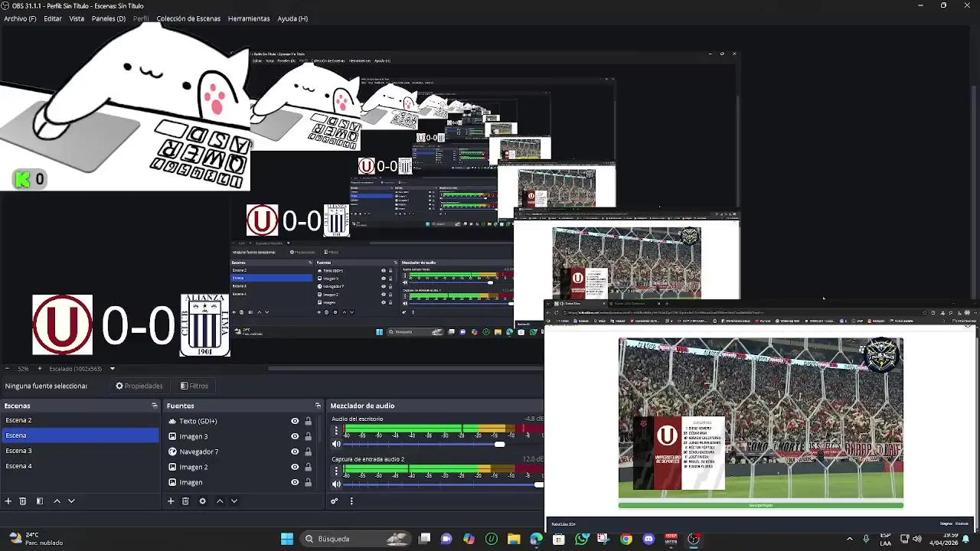Zoom out preview with minus icon
Screen dimensions: 980x551
(x=8, y=369)
